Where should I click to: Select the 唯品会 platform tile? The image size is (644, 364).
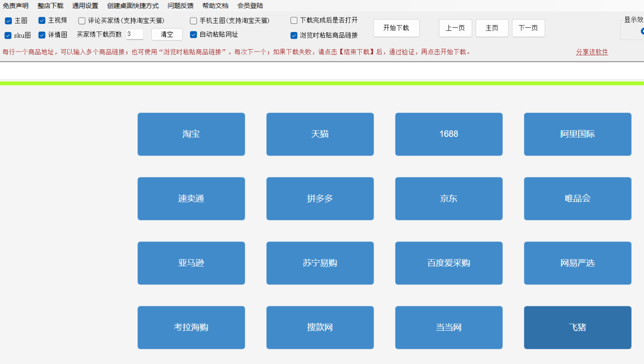tap(578, 198)
